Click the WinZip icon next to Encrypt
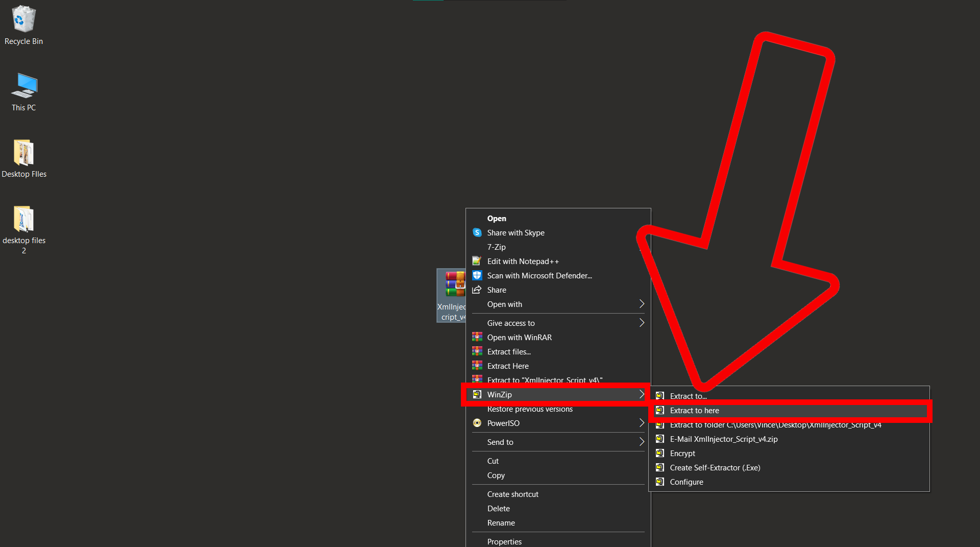Image resolution: width=980 pixels, height=547 pixels. pos(659,453)
